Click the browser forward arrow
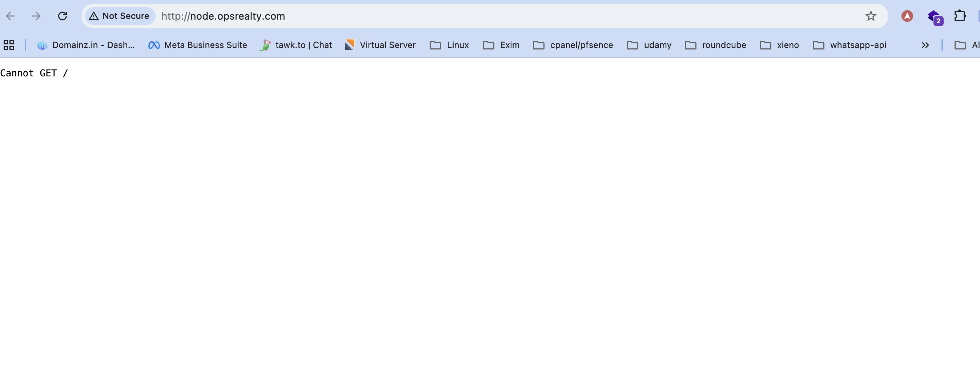 [36, 16]
